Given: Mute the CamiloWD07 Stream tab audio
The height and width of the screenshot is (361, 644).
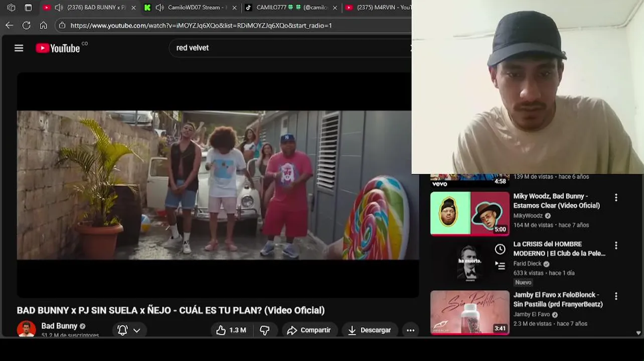Looking at the screenshot, I should (x=159, y=8).
